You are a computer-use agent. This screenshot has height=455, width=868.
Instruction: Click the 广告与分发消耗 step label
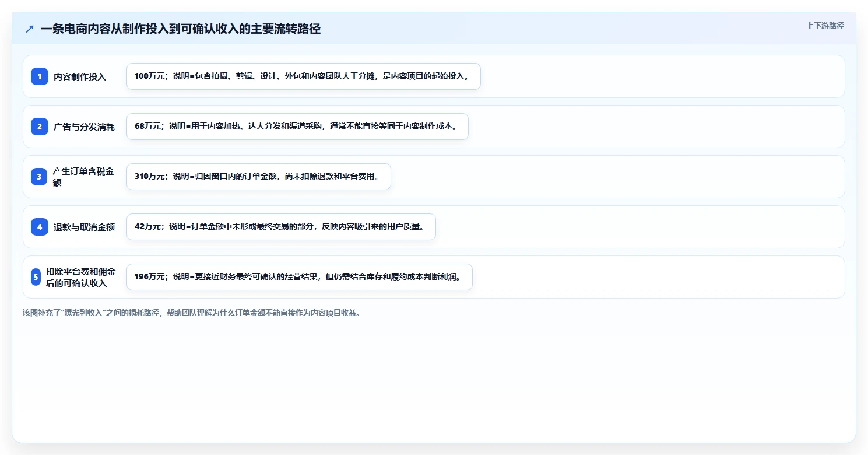(x=84, y=127)
